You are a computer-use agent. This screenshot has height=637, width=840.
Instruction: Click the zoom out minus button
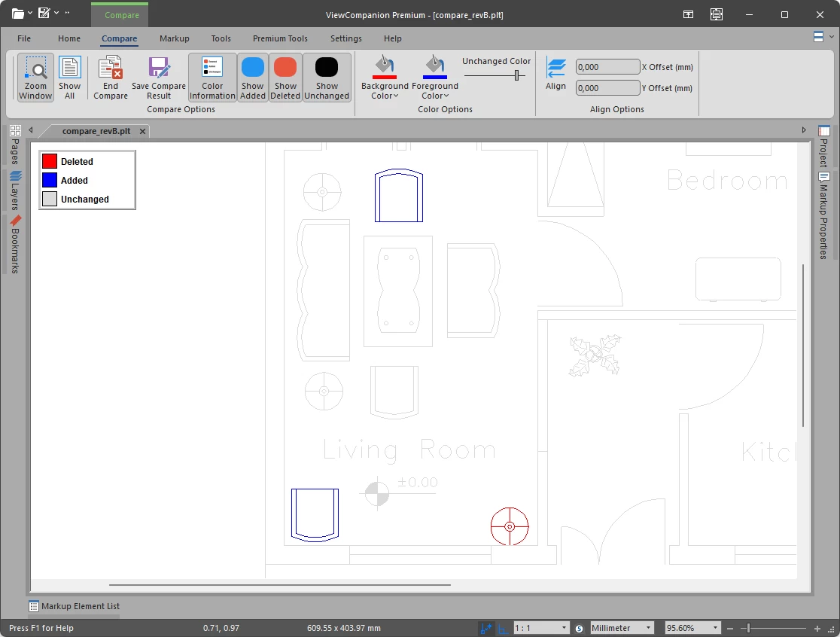729,629
